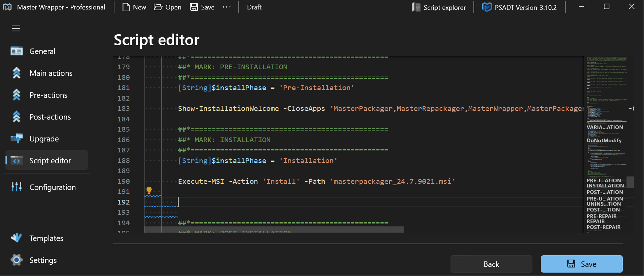
Task: Click the Draft status label
Action: coord(254,7)
